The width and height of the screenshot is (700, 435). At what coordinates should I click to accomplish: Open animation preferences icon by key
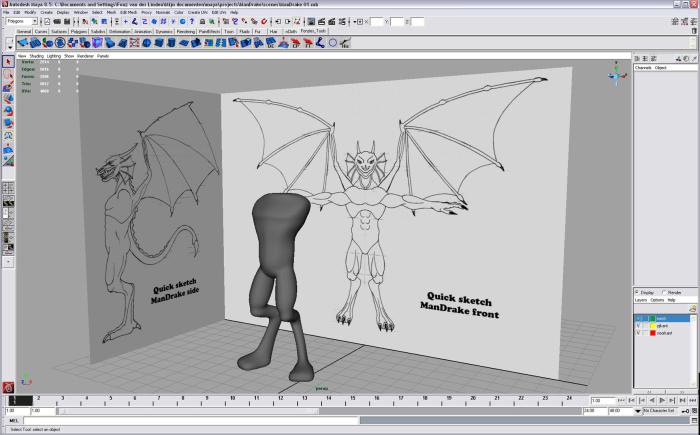(695, 410)
